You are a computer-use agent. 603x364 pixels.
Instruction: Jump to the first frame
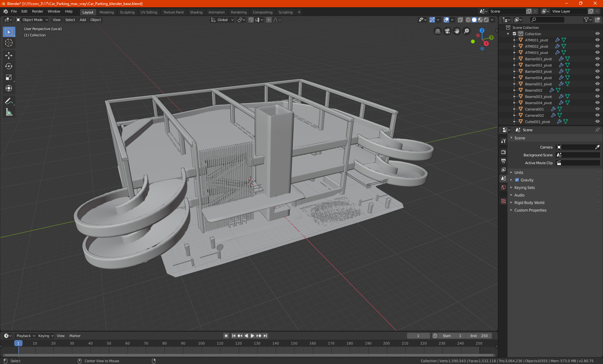pyautogui.click(x=234, y=336)
